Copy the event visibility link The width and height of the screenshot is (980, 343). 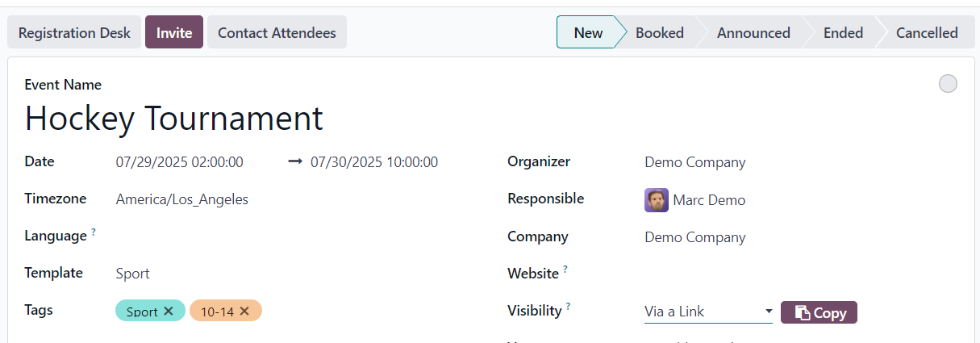coord(819,313)
